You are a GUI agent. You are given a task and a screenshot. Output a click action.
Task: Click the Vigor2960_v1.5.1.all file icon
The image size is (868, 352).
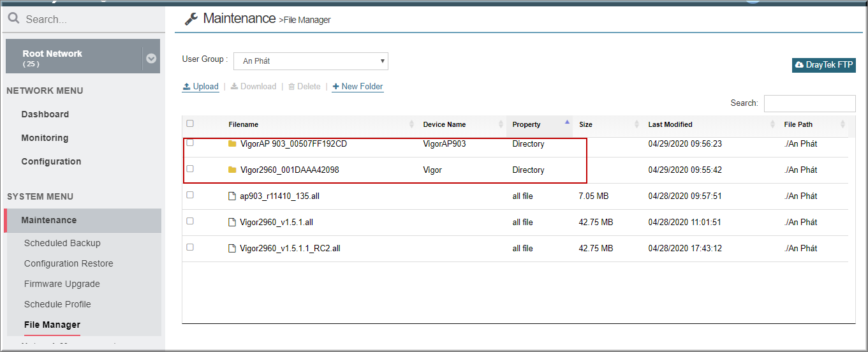click(232, 222)
